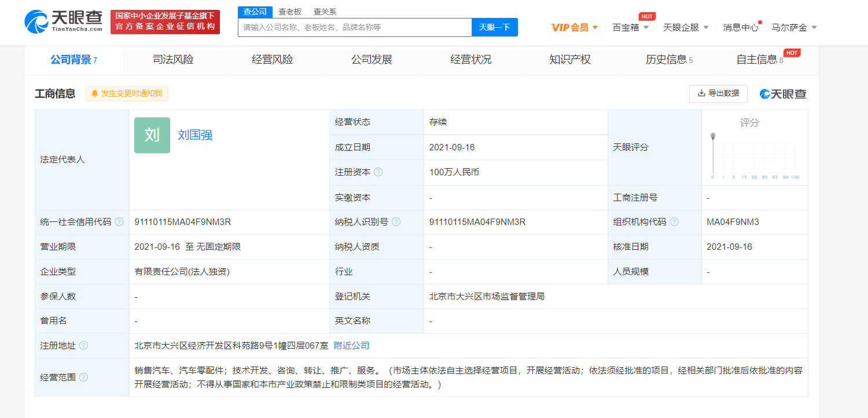Click help icon beside 纳税人识别号
Image resolution: width=868 pixels, height=418 pixels.
coord(396,222)
